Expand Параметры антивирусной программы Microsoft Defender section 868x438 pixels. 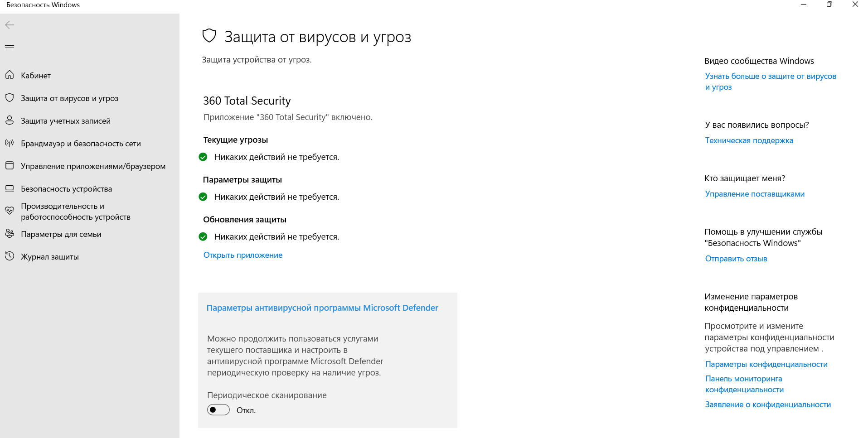tap(322, 308)
